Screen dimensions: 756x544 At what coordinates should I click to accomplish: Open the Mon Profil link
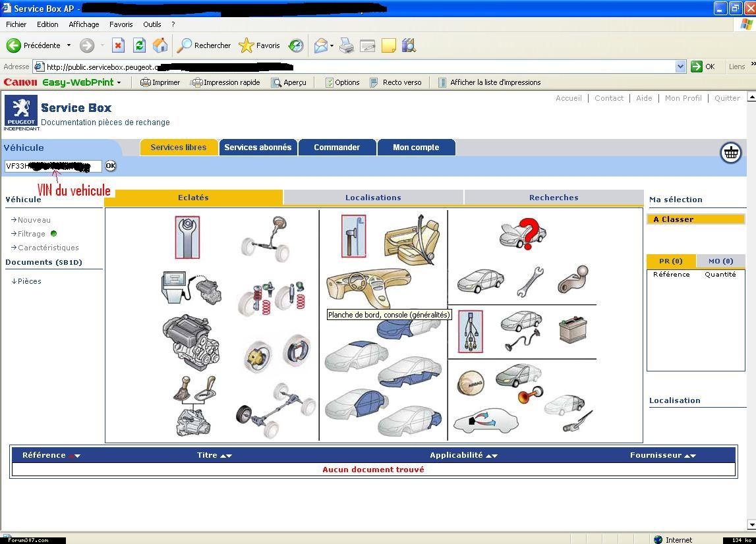[x=683, y=98]
